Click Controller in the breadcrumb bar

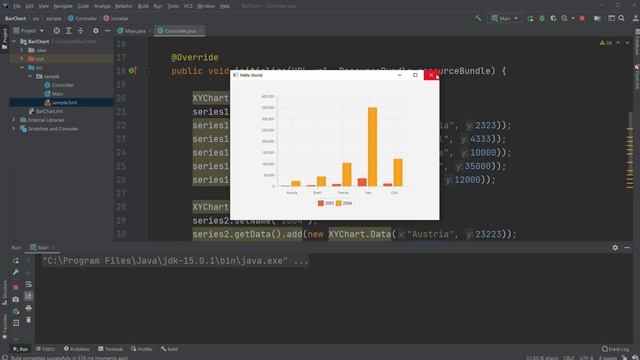(82, 18)
